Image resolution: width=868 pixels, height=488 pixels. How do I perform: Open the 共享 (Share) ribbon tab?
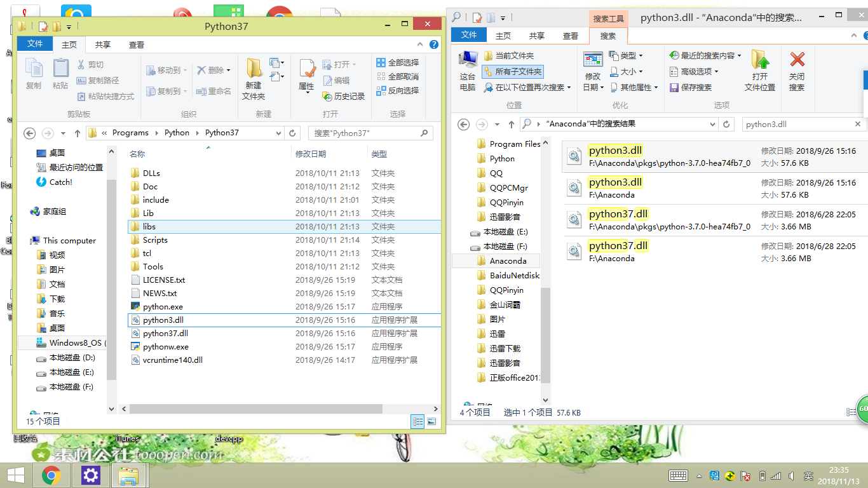coord(103,44)
